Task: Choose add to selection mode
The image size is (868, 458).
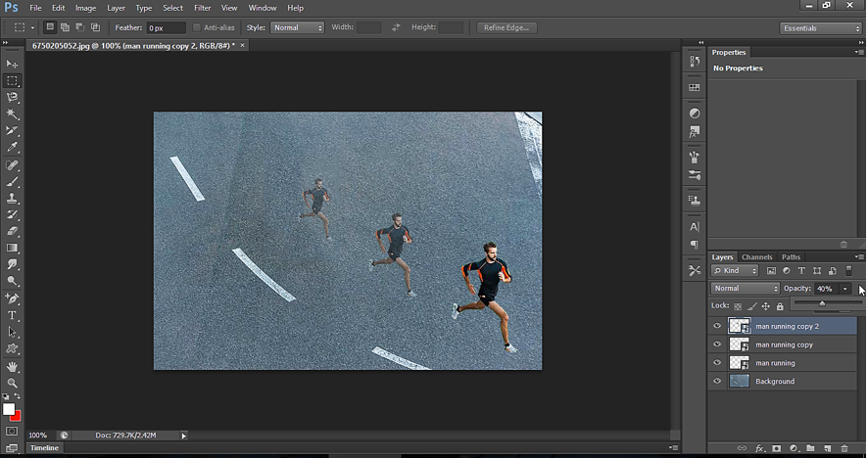Action: point(65,27)
